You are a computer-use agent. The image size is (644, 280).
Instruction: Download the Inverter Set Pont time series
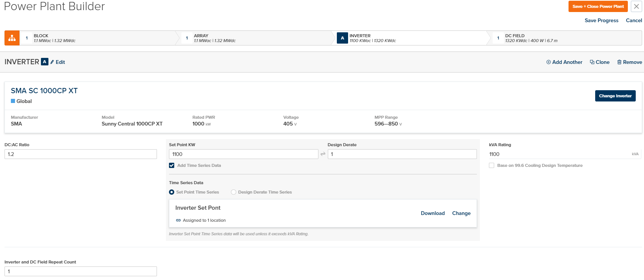point(433,213)
